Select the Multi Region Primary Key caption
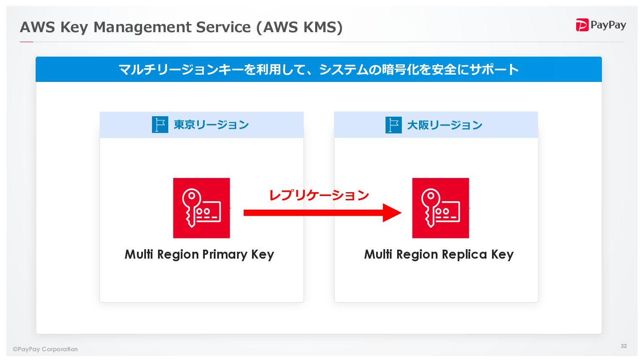Viewport: 644px width, 362px height. coord(199,254)
